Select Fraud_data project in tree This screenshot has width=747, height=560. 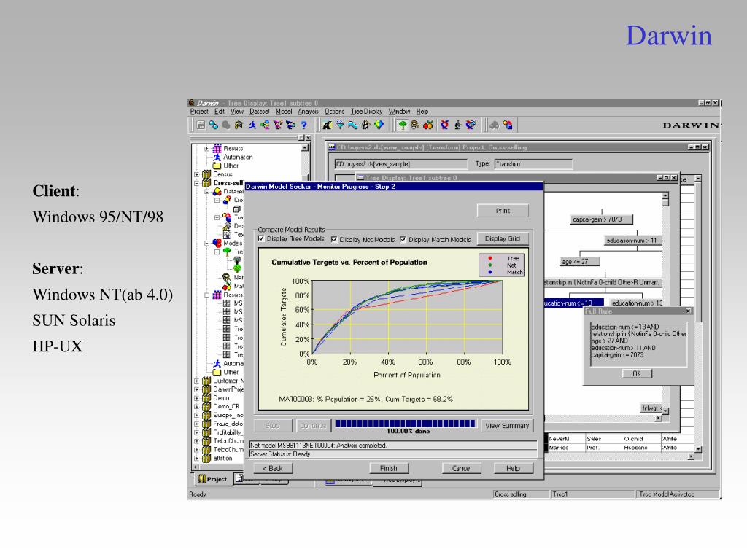(x=228, y=424)
